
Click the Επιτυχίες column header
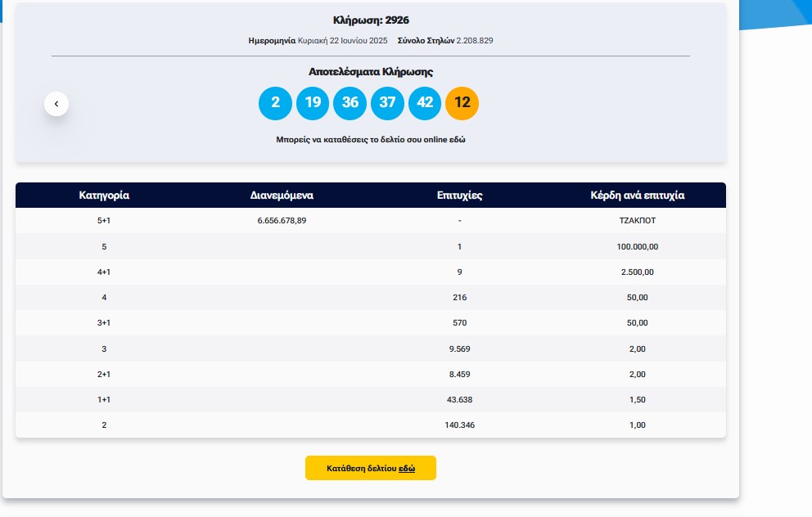[x=459, y=196]
